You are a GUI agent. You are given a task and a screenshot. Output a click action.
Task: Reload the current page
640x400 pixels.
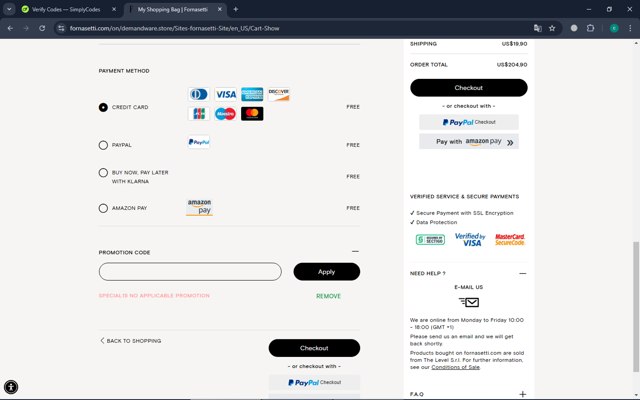pyautogui.click(x=42, y=28)
